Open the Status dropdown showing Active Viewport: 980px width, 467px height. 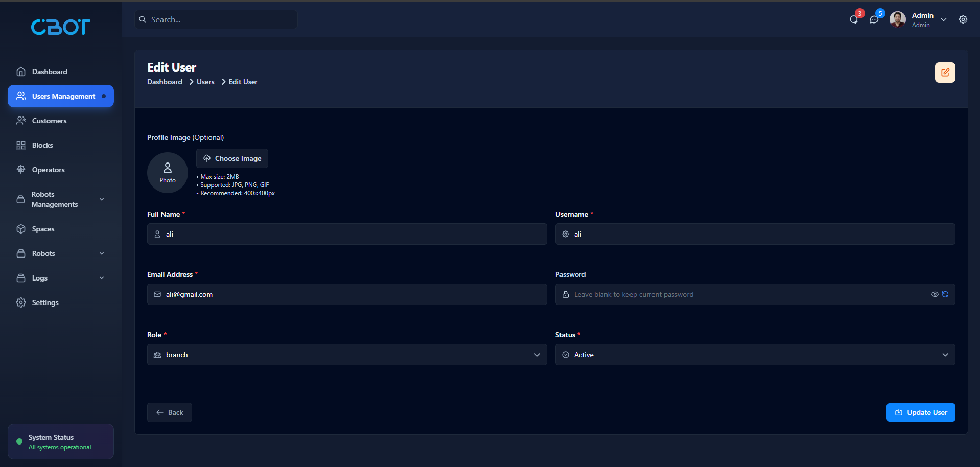pos(755,354)
